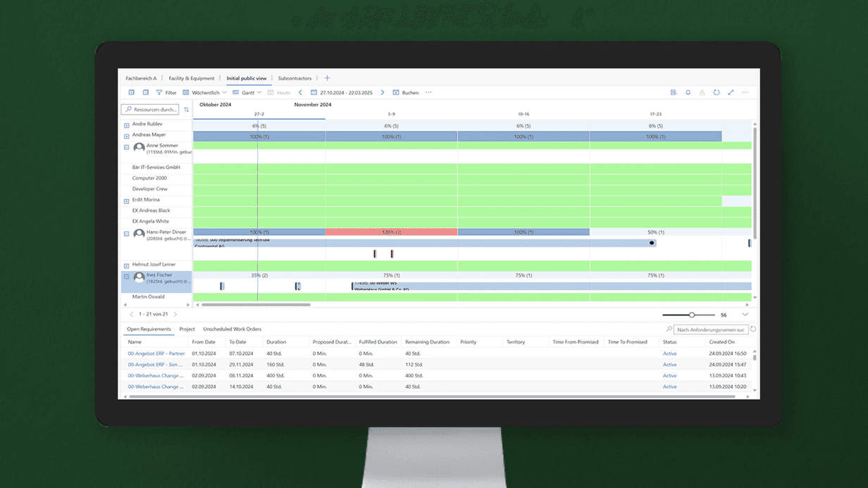868x488 pixels.
Task: Expand the Helmut Josef Leiner row
Action: coord(127,265)
